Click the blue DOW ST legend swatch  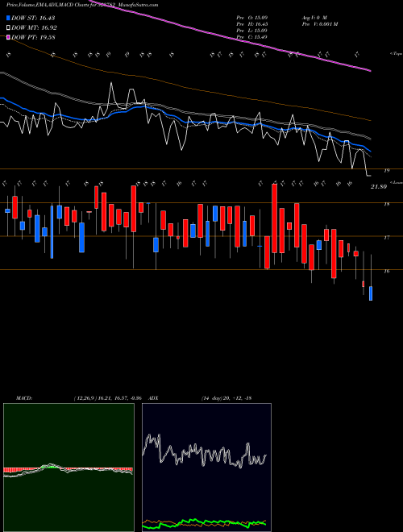click(x=9, y=18)
